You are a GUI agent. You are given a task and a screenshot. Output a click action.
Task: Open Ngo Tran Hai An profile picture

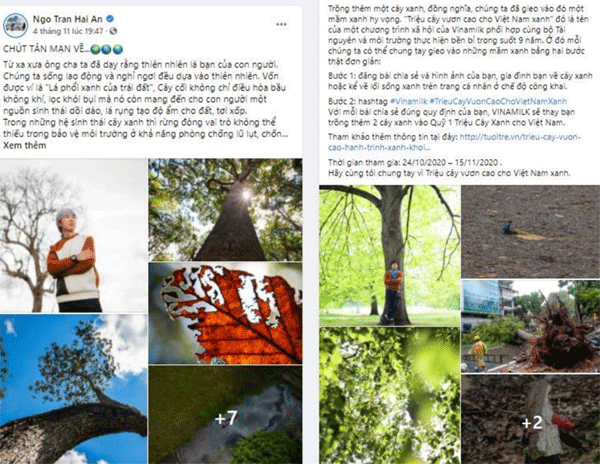(15, 24)
